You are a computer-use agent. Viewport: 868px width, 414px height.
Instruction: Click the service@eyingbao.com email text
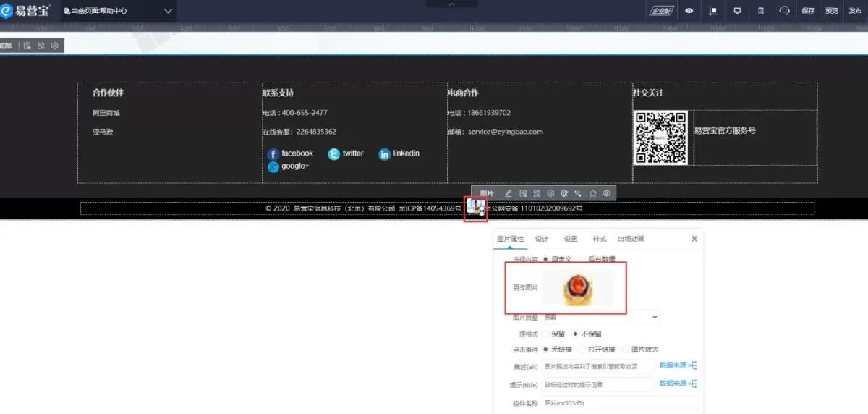(506, 132)
